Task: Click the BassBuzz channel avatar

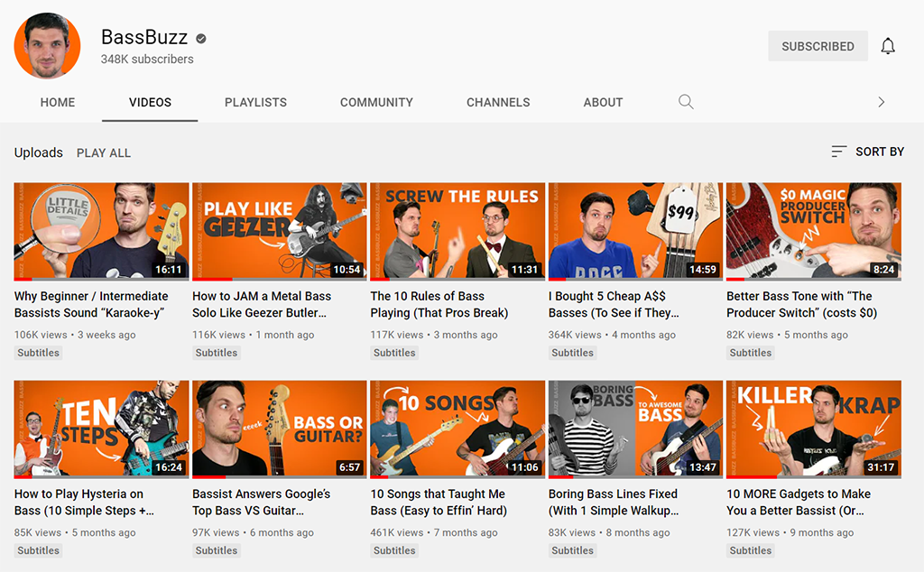Action: point(47,46)
